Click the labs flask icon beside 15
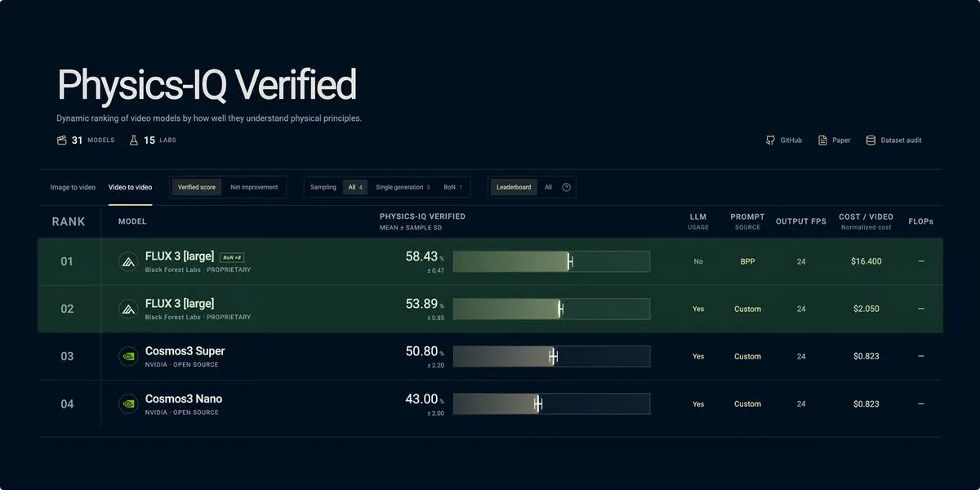The height and width of the screenshot is (490, 980). point(134,140)
